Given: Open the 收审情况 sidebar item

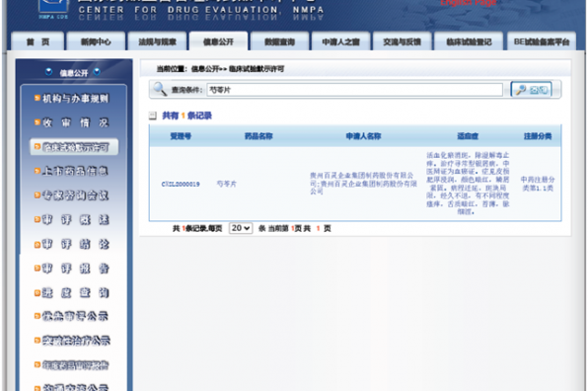Looking at the screenshot, I should 75,122.
